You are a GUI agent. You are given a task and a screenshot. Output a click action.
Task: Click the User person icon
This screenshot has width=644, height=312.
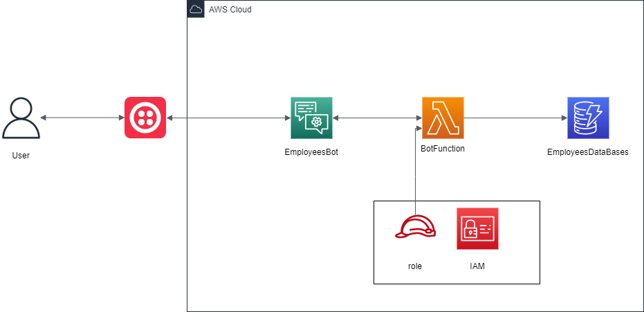(x=21, y=118)
